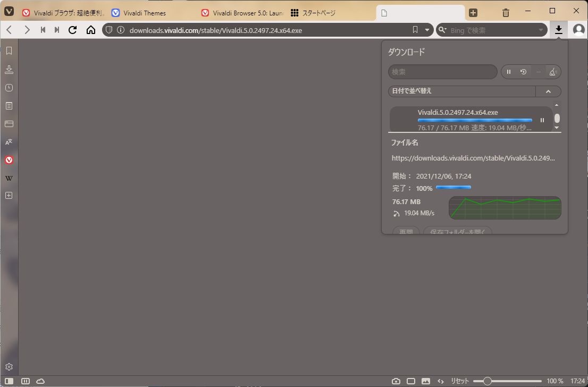Capture the page with camera icon
Screen dimensions: 588x387
pos(396,381)
